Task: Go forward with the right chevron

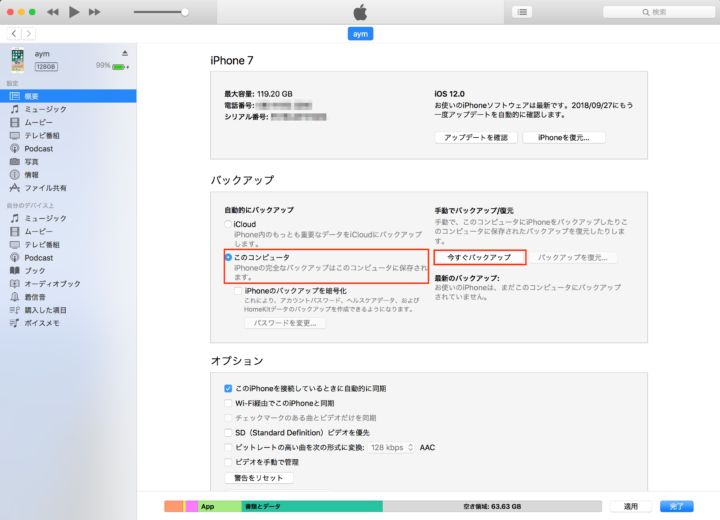Action: click(28, 34)
